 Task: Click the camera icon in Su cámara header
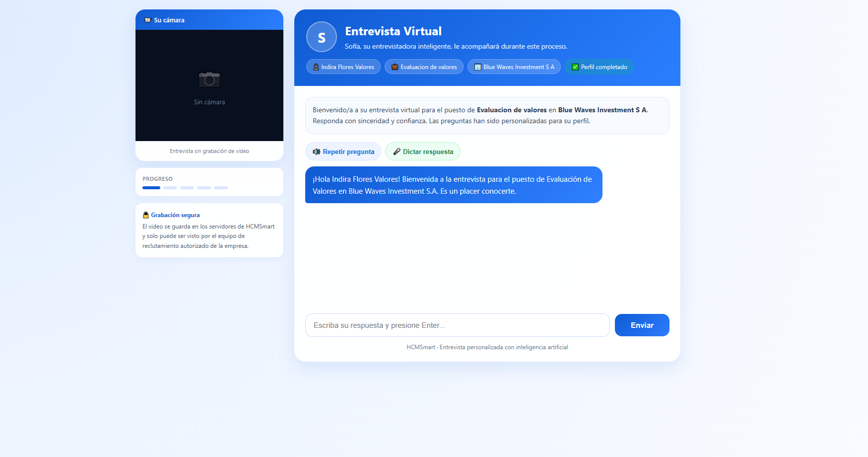point(148,20)
